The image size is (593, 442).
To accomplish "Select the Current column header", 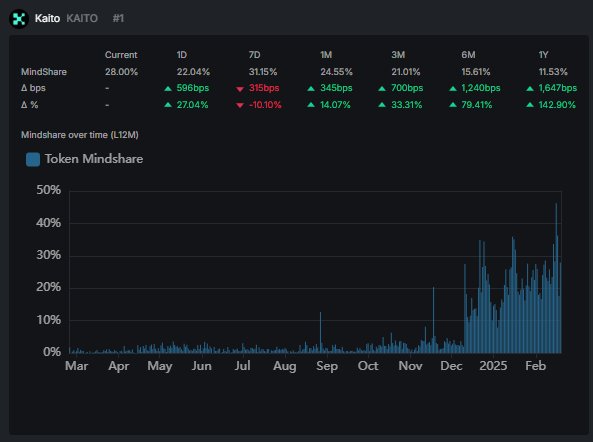I will point(121,55).
